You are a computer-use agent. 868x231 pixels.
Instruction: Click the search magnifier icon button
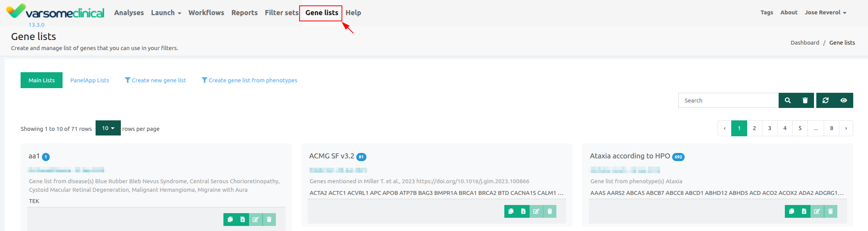[788, 100]
